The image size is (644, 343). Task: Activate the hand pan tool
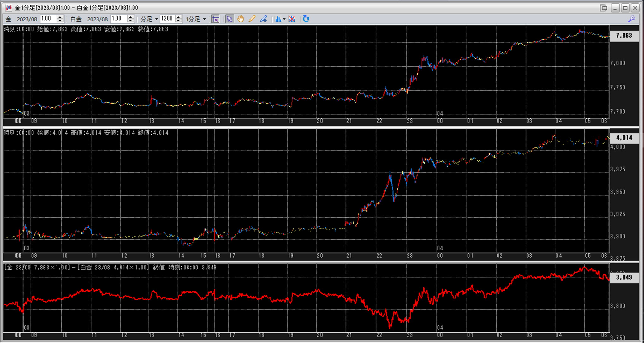coord(241,19)
